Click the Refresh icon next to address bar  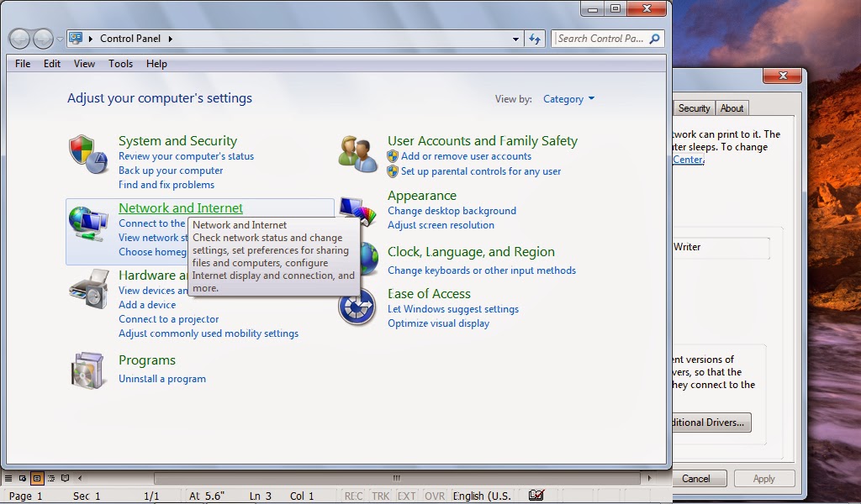(534, 39)
